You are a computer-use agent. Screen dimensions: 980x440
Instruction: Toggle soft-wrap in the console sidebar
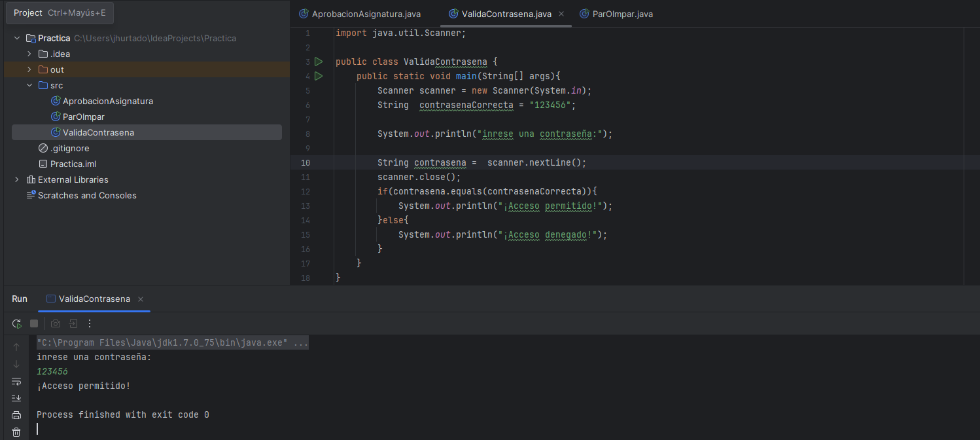(16, 381)
